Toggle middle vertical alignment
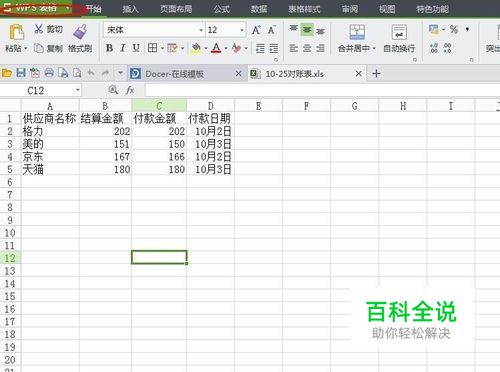Image resolution: width=500 pixels, height=372 pixels. point(307,30)
